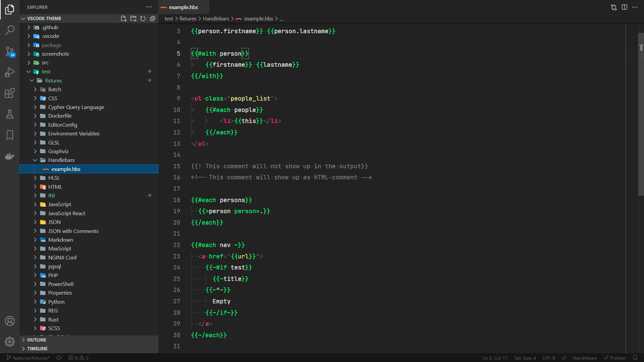Expand the OUTLINE section

37,340
